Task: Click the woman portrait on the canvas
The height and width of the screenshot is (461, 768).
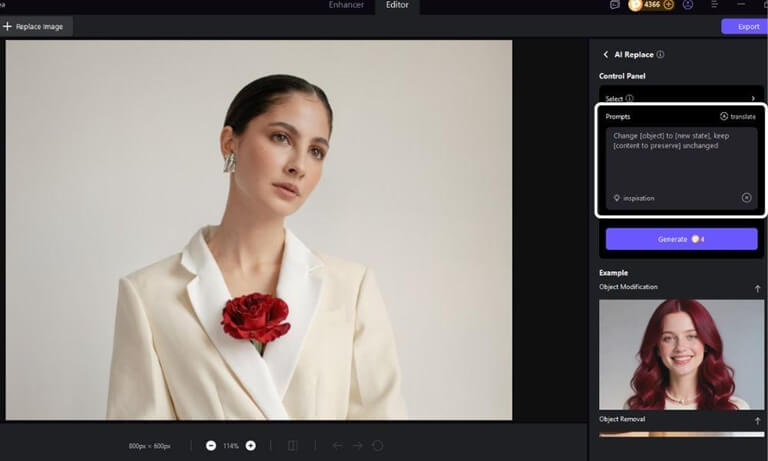Action: (259, 230)
